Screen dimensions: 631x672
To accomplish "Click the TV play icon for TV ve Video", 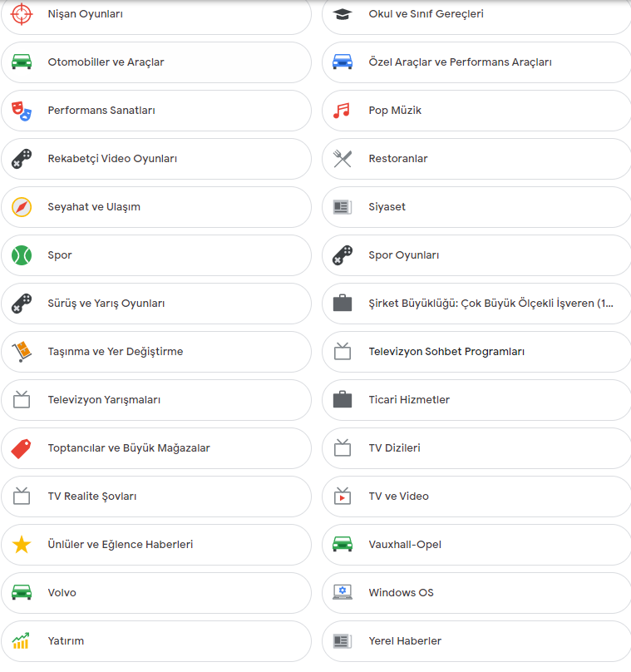I will (343, 496).
